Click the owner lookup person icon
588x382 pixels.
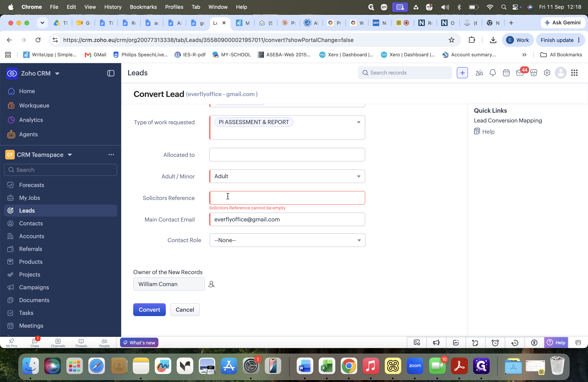tap(211, 284)
